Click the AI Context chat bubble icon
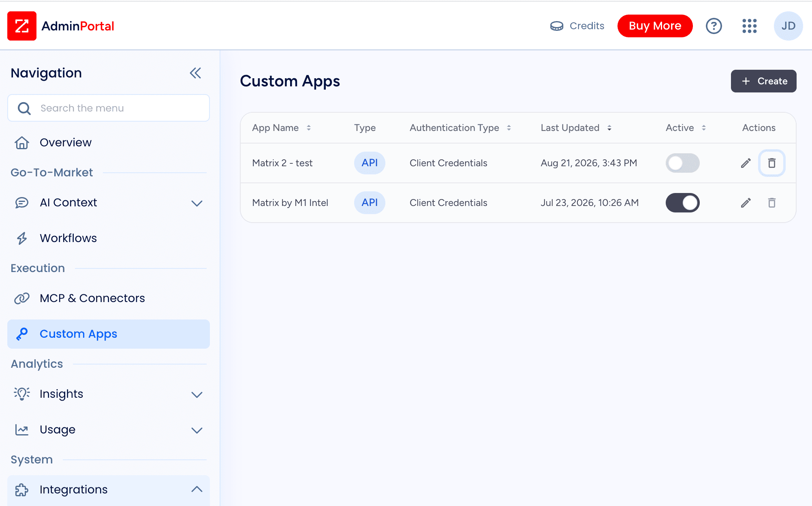This screenshot has width=812, height=506. [22, 203]
